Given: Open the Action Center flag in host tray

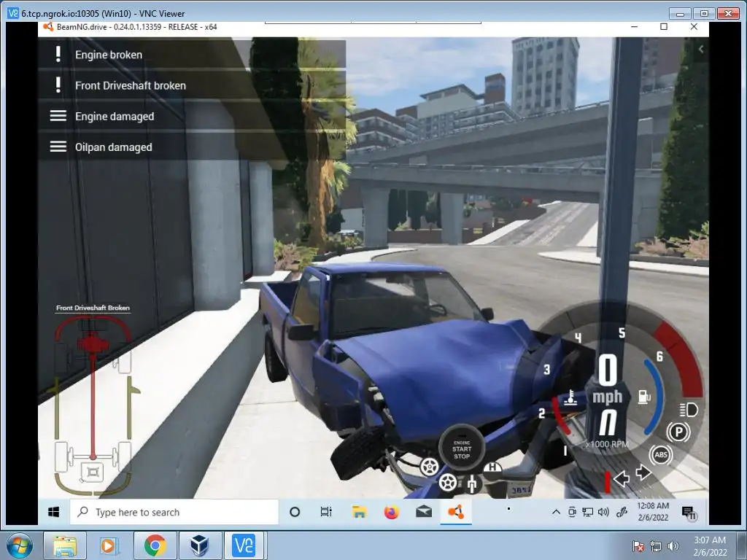Looking at the screenshot, I should coord(638,546).
